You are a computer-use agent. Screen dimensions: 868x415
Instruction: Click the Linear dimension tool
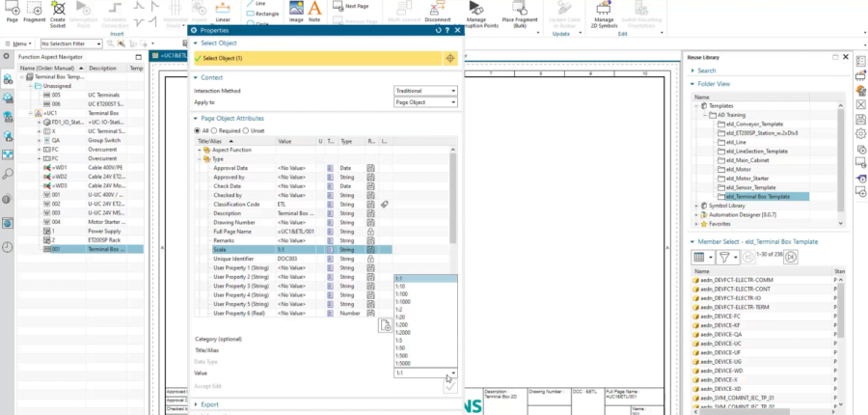coord(223,13)
